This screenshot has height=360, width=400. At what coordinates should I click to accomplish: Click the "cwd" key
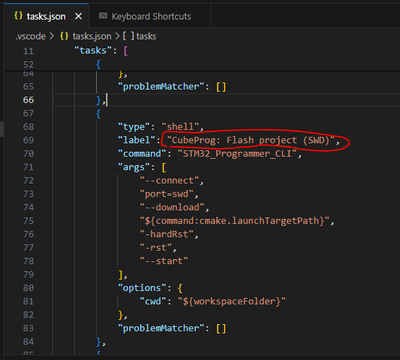click(x=153, y=301)
